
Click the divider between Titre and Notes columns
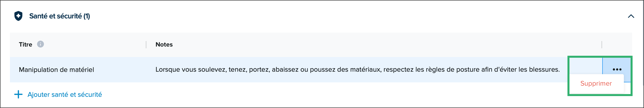(146, 45)
